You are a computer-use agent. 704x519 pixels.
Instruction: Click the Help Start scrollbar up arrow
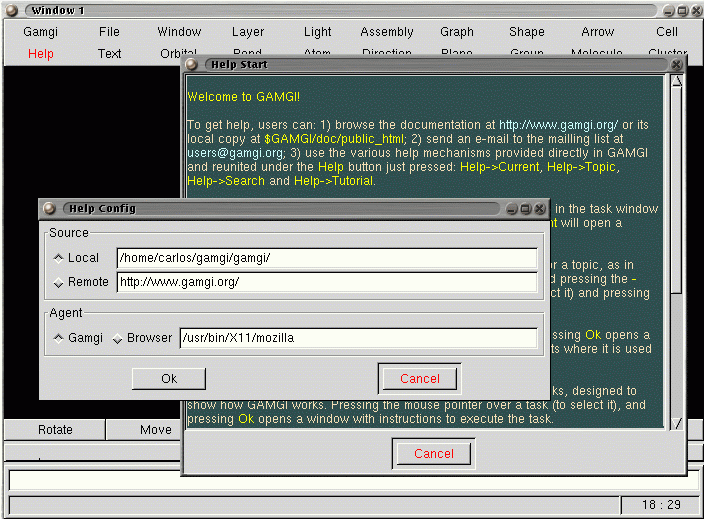(x=677, y=81)
